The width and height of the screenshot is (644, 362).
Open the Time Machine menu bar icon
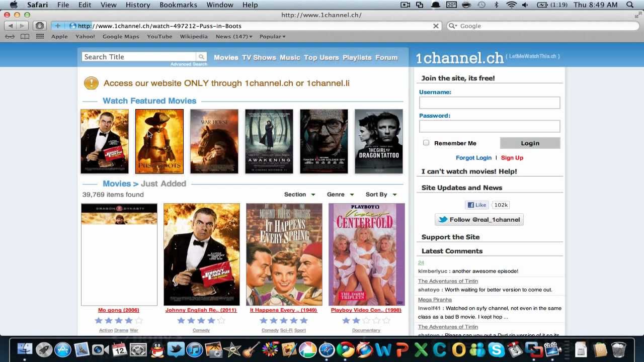[x=481, y=5]
